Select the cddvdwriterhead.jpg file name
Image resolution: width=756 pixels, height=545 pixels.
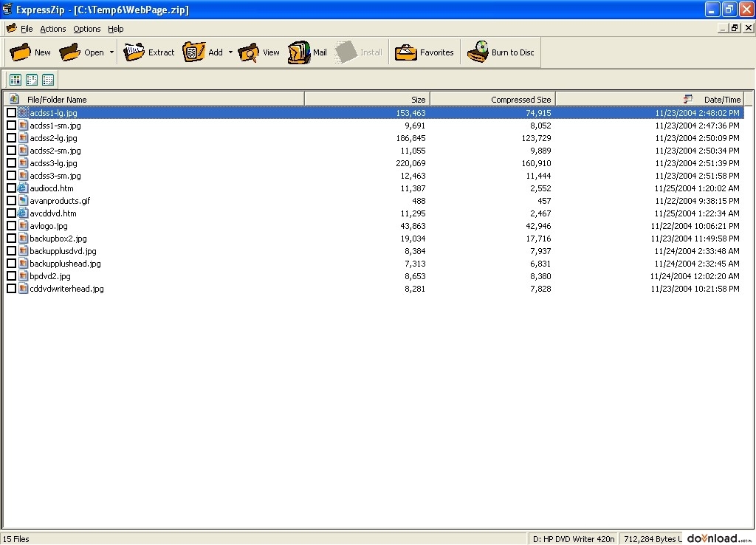click(66, 289)
